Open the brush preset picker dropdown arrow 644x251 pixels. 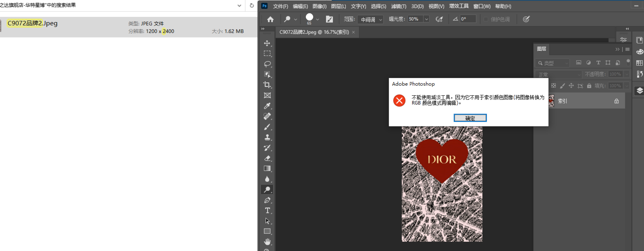(x=318, y=19)
